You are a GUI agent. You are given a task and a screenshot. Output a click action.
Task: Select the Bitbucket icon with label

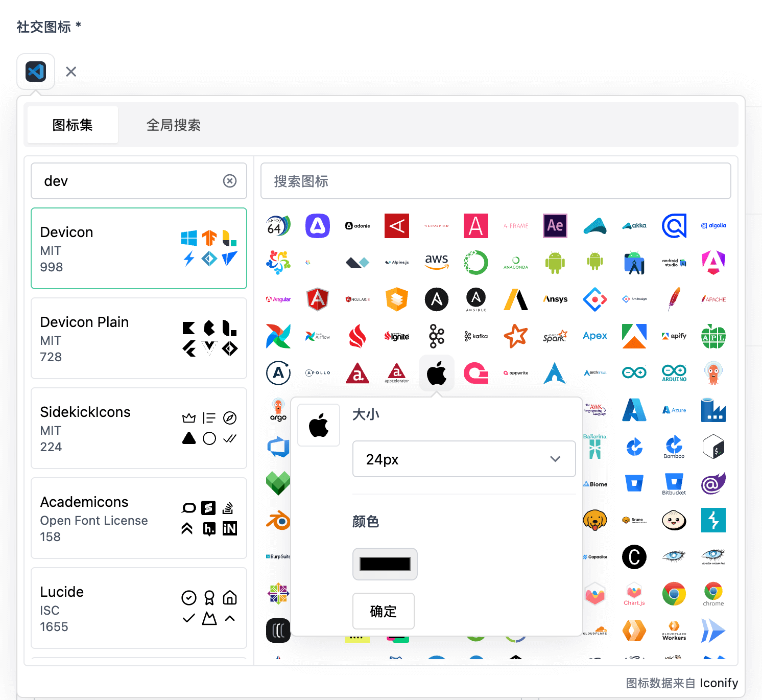(x=674, y=483)
